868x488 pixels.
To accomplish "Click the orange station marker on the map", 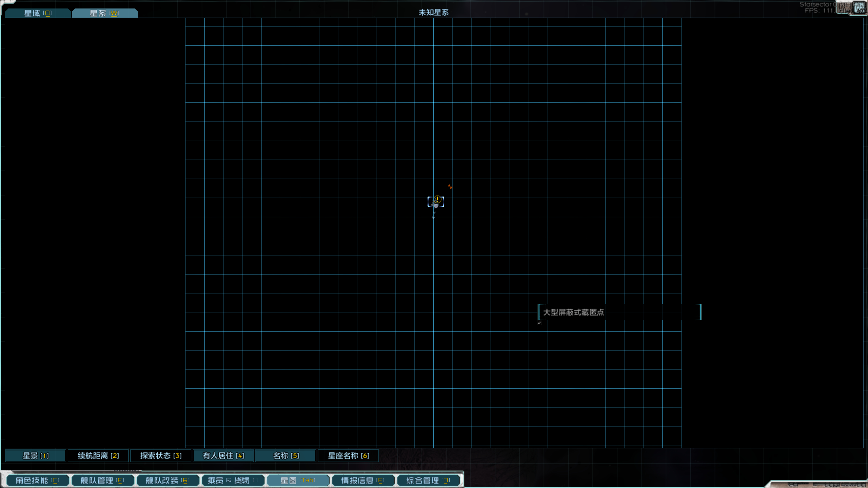I will 450,186.
